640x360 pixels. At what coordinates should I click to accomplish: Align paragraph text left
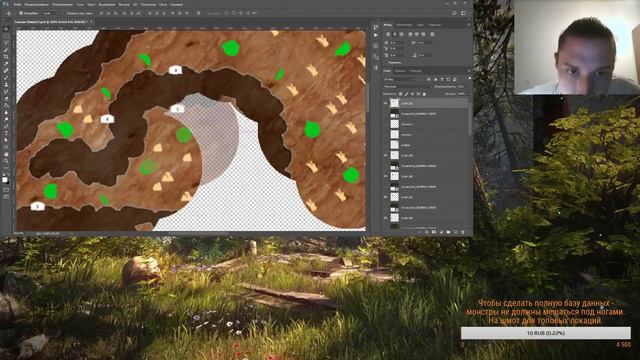click(x=388, y=34)
